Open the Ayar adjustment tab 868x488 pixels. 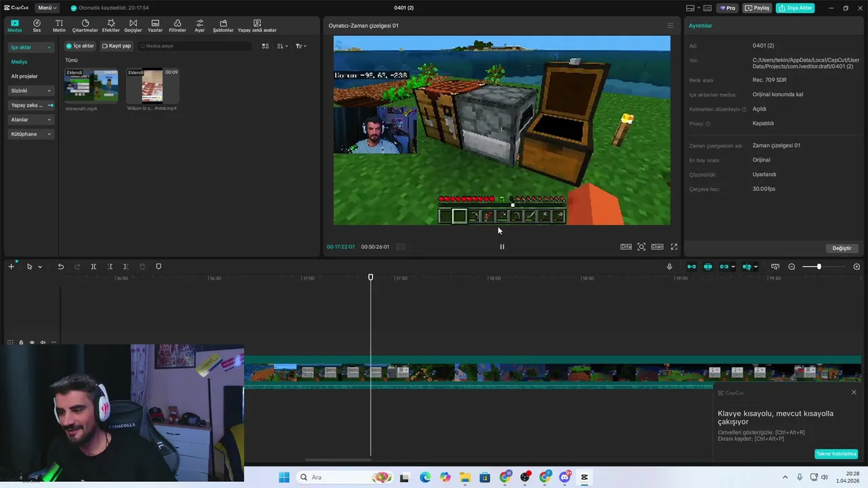199,26
